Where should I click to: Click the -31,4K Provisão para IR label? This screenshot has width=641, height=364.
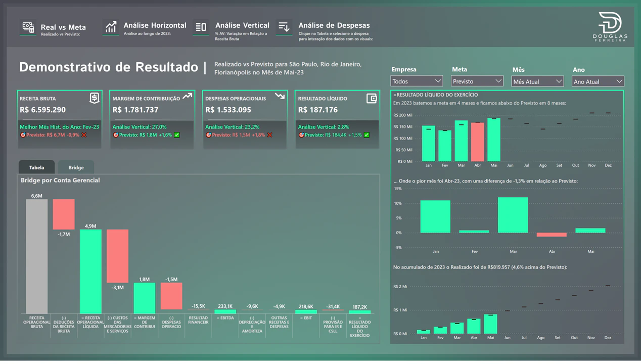point(333,306)
